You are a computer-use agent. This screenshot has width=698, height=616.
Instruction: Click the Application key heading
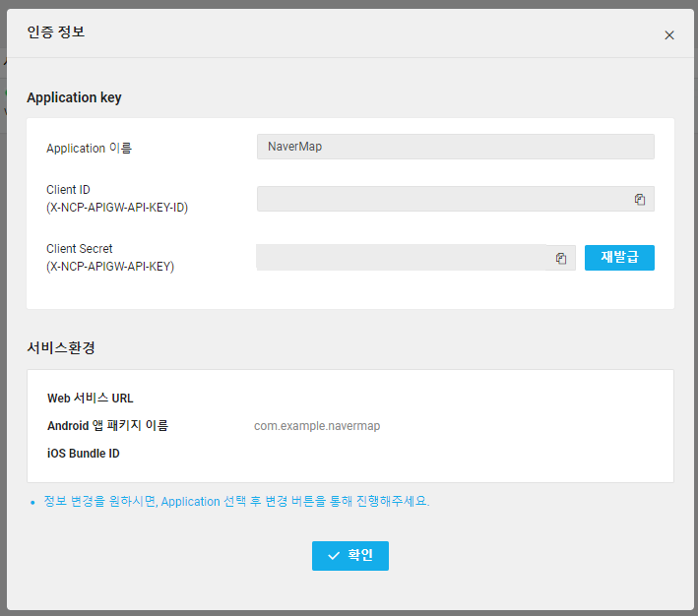74,97
